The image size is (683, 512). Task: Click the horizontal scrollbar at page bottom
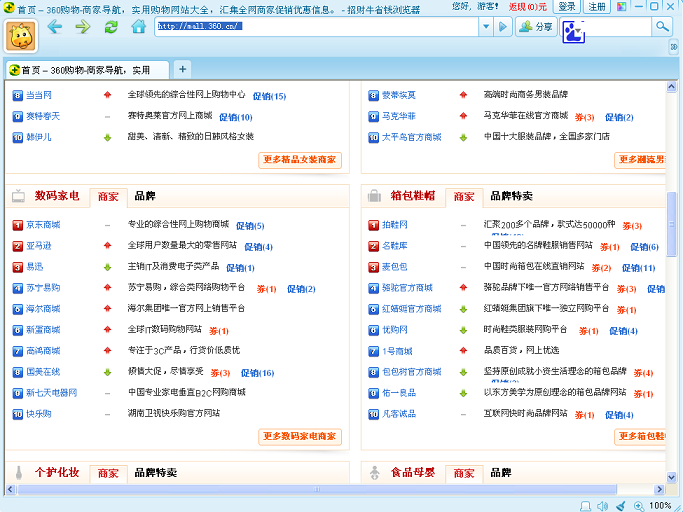[330, 489]
